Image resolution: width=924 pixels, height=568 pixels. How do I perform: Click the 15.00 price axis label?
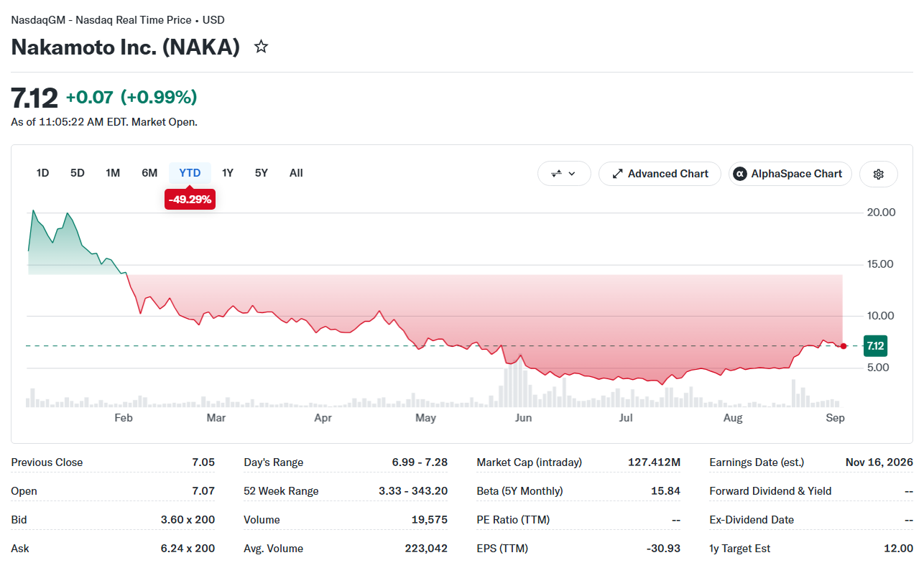882,264
